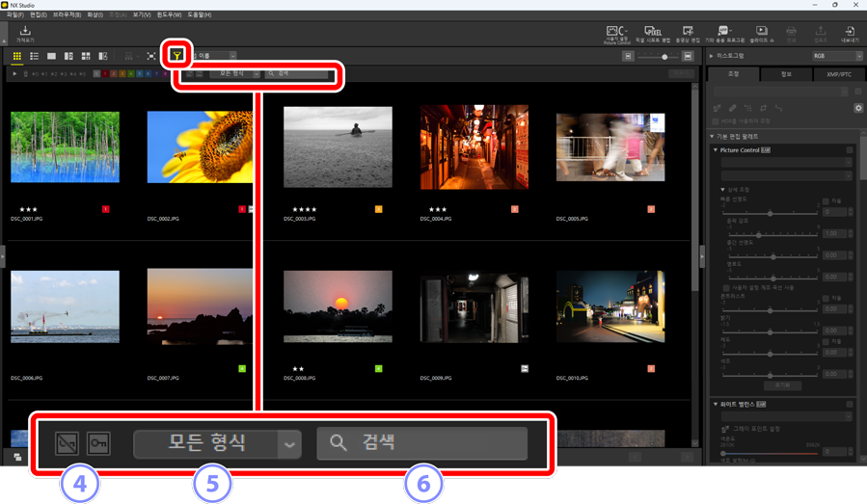
Task: Switch to the XMP/IPTC tab
Action: [839, 74]
